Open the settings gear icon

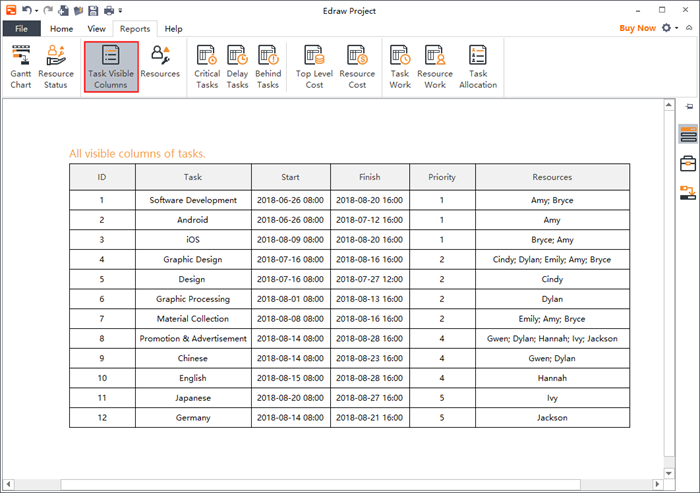tap(667, 28)
